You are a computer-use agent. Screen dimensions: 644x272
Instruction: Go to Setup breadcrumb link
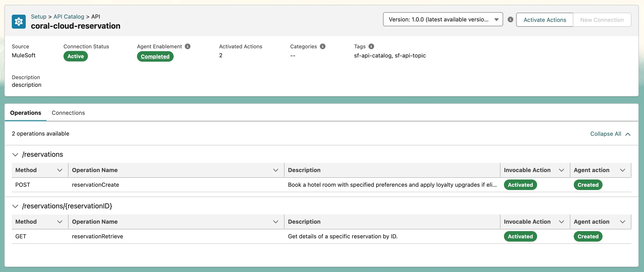38,17
